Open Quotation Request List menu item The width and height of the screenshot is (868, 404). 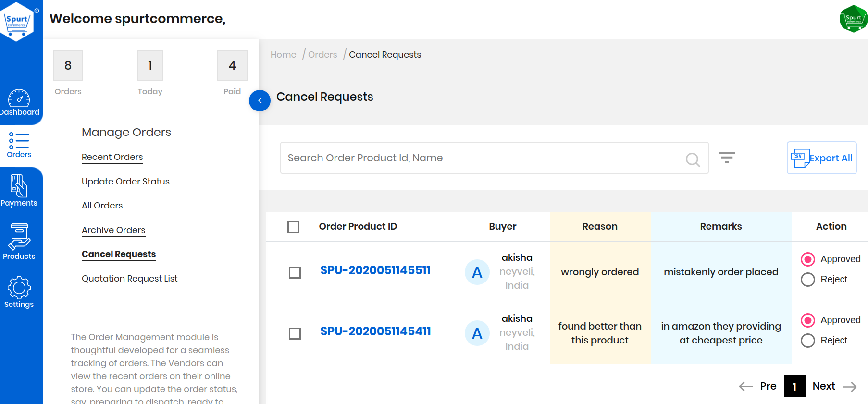[x=129, y=279]
